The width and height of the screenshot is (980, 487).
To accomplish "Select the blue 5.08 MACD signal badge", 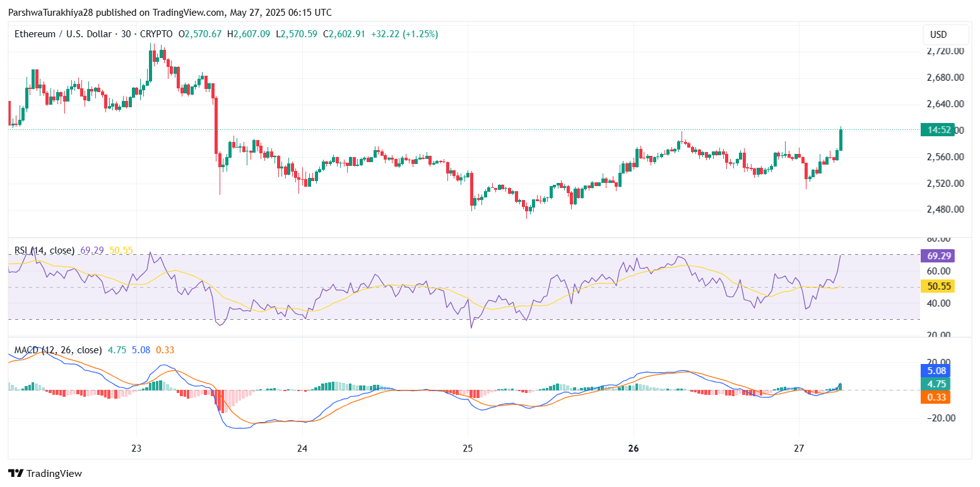I will pos(935,370).
